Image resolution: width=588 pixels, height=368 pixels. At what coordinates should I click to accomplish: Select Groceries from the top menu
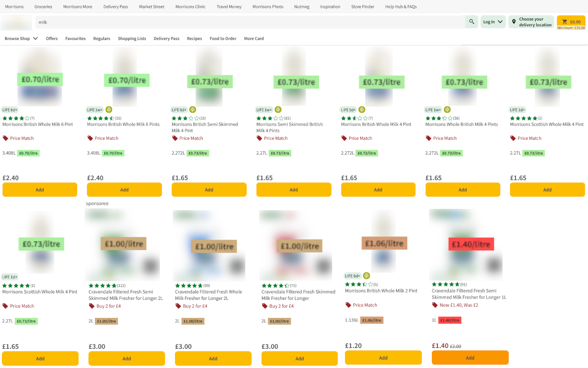(43, 6)
